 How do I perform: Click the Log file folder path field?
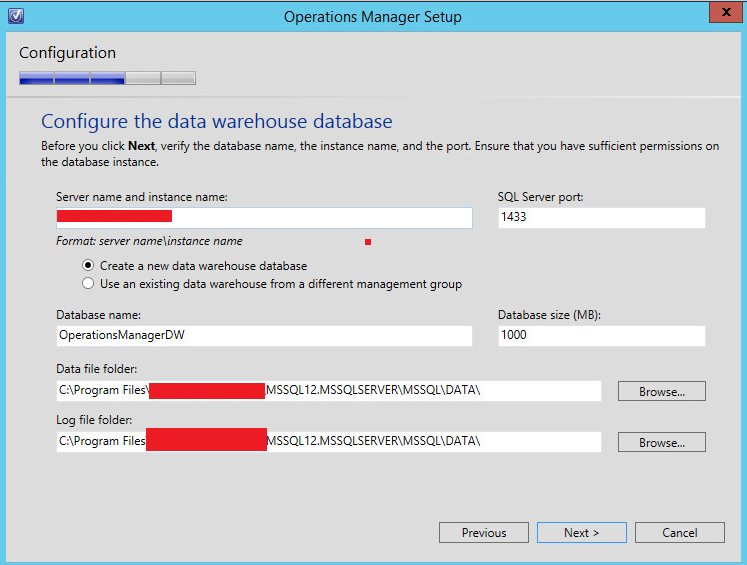point(329,442)
